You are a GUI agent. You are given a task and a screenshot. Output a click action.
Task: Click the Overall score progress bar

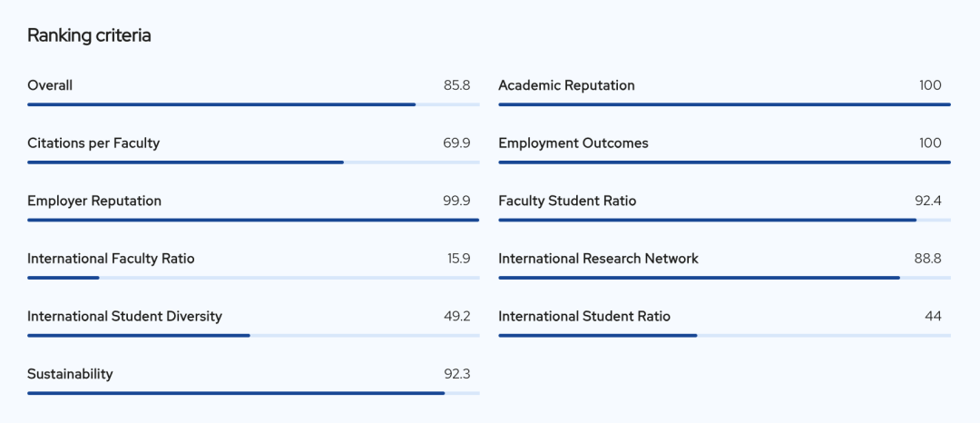click(x=253, y=104)
